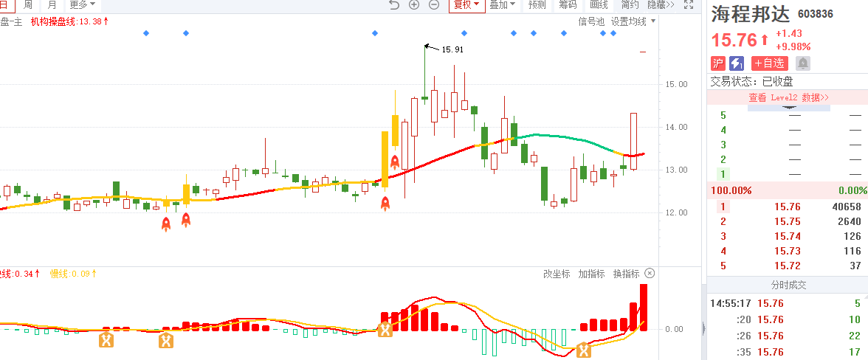Screen dimensions: 868x360
Task: Expand the 设置均线 dropdown
Action: [633, 21]
